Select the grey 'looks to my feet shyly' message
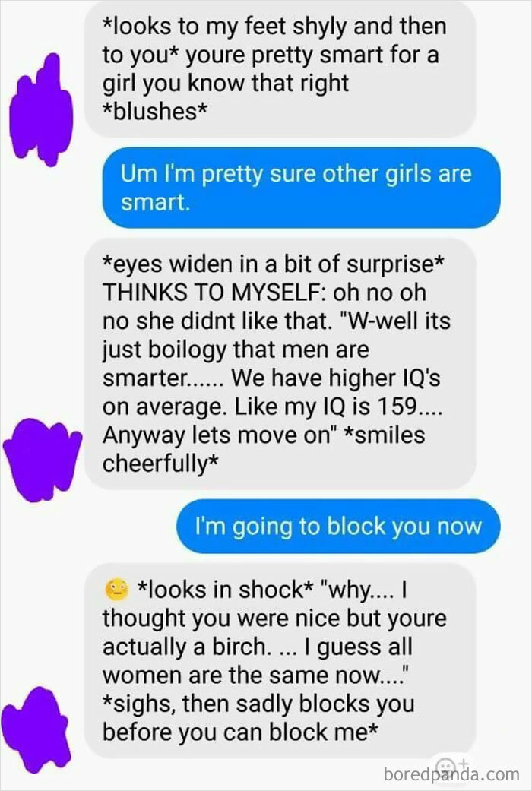 point(280,70)
